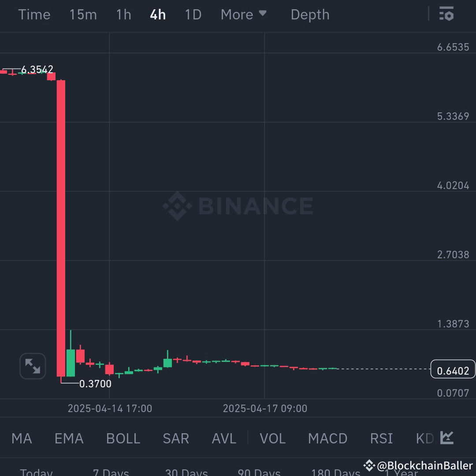
Task: Select the RSI indicator
Action: [381, 438]
